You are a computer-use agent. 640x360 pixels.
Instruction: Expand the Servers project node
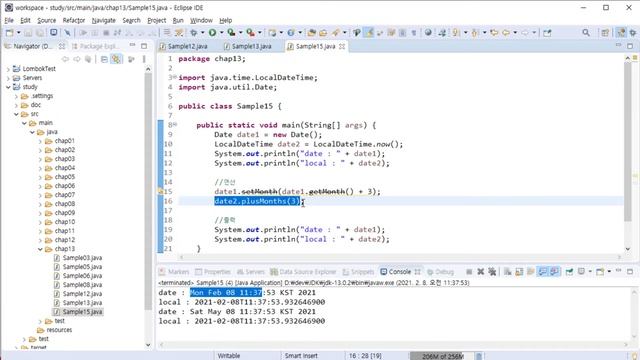click(8, 78)
